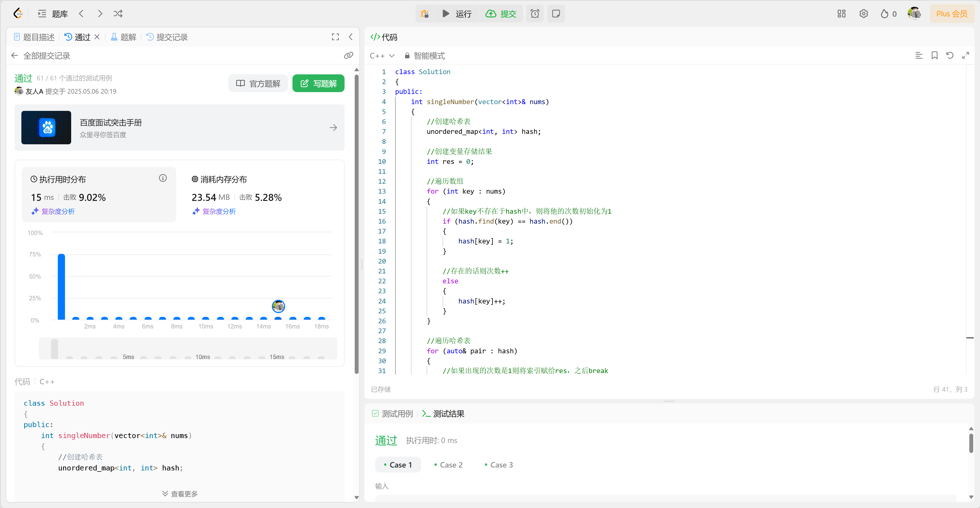This screenshot has width=980, height=508.
Task: Switch to the 测试用例 tab
Action: coord(393,414)
